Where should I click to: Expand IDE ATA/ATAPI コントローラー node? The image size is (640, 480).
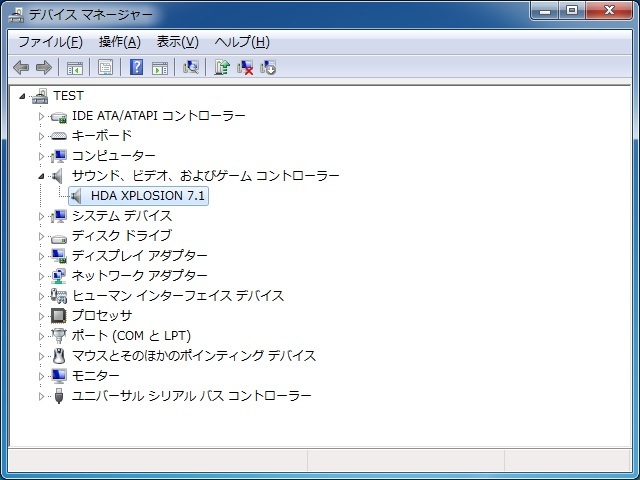pyautogui.click(x=41, y=116)
